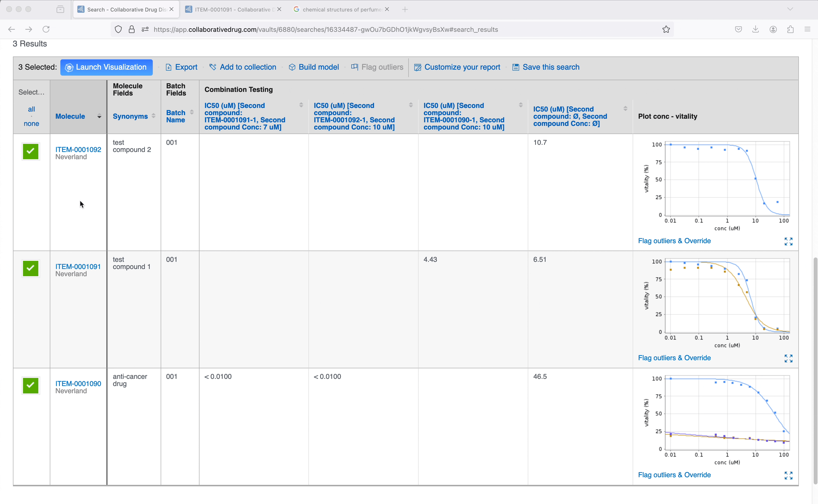Open molecule ITEM-0001091 link
This screenshot has width=818, height=504.
(x=78, y=266)
